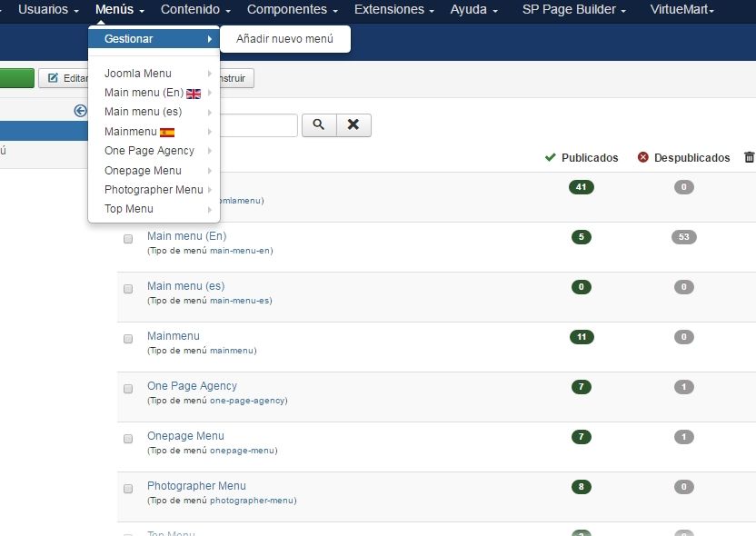This screenshot has height=536, width=756.
Task: Click the unpublished count 53 badge
Action: (683, 237)
